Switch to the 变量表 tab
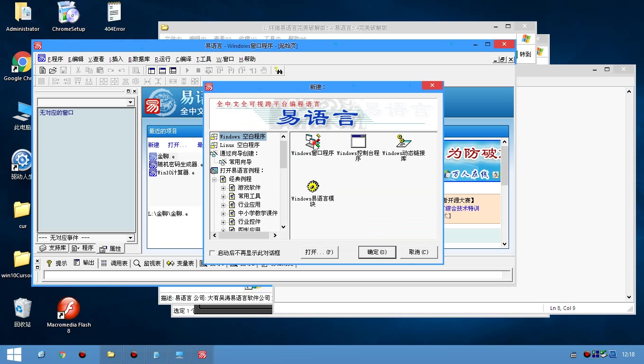The width and height of the screenshot is (644, 364). (x=180, y=263)
